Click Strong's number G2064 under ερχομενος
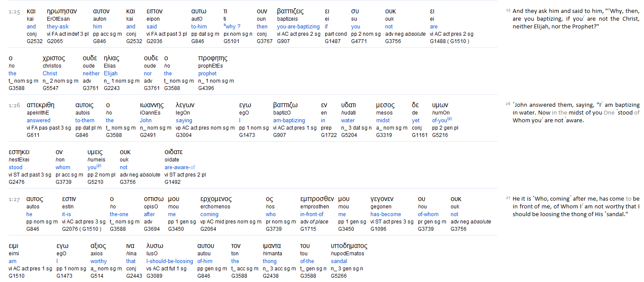The width and height of the screenshot is (644, 282). click(209, 229)
